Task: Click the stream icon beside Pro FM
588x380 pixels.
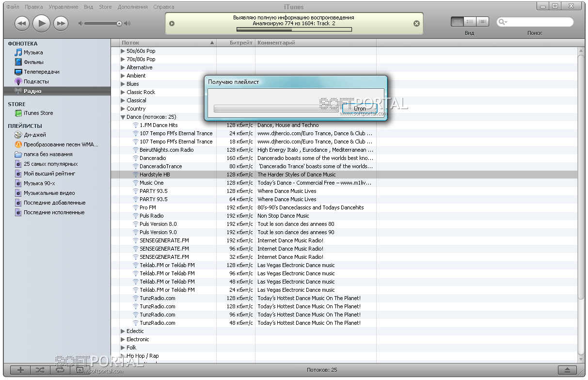Action: click(x=136, y=207)
